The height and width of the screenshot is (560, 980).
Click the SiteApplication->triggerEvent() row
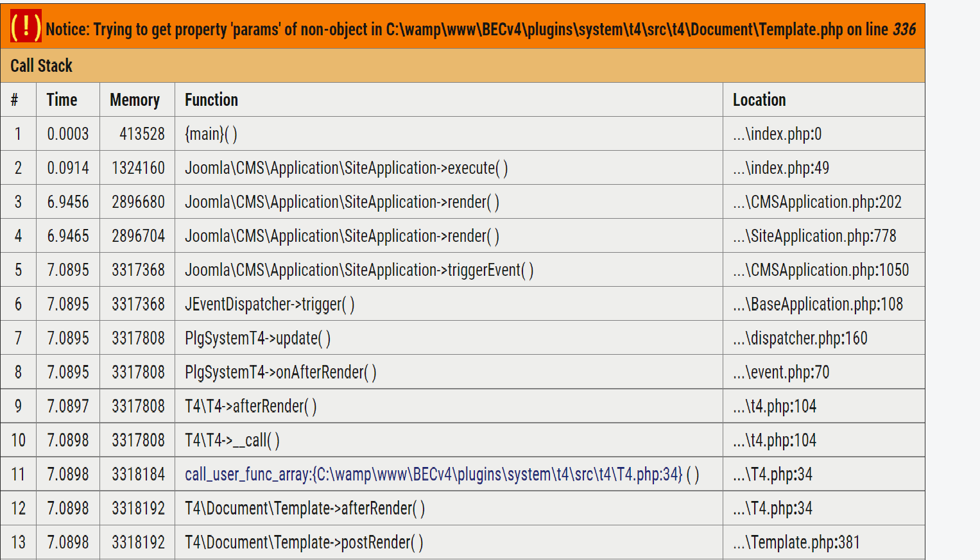[x=359, y=270]
